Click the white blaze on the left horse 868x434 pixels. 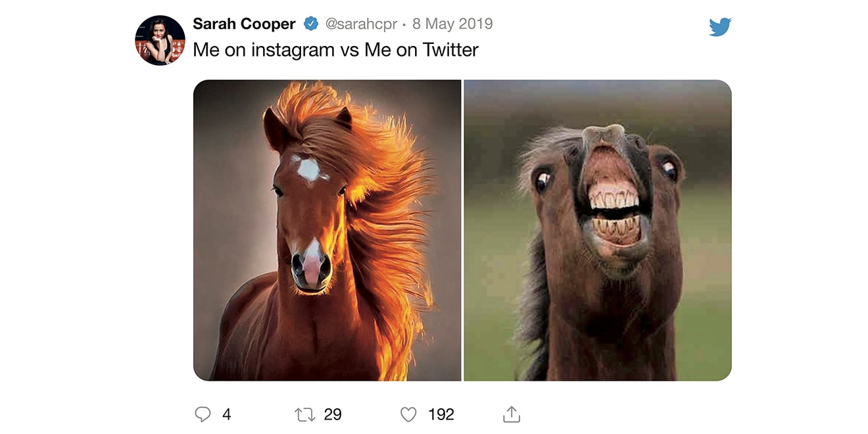308,169
